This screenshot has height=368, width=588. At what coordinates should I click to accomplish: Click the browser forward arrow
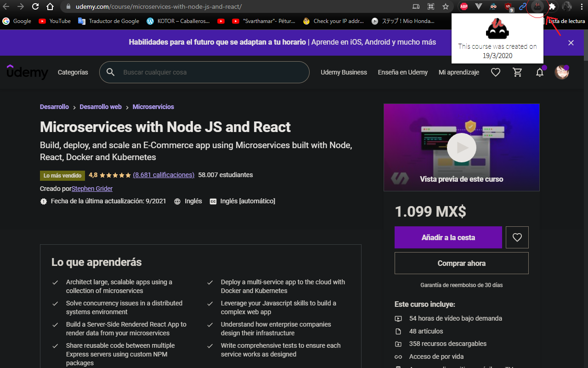click(x=21, y=6)
